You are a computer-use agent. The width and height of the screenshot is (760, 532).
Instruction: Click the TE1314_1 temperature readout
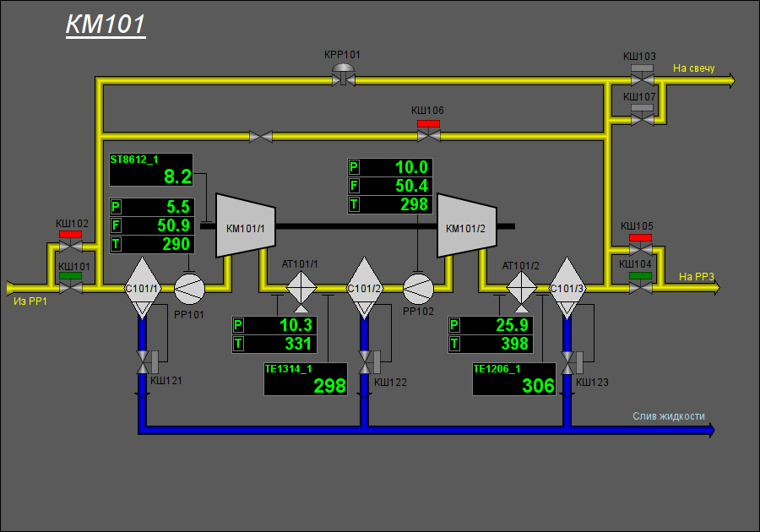306,379
